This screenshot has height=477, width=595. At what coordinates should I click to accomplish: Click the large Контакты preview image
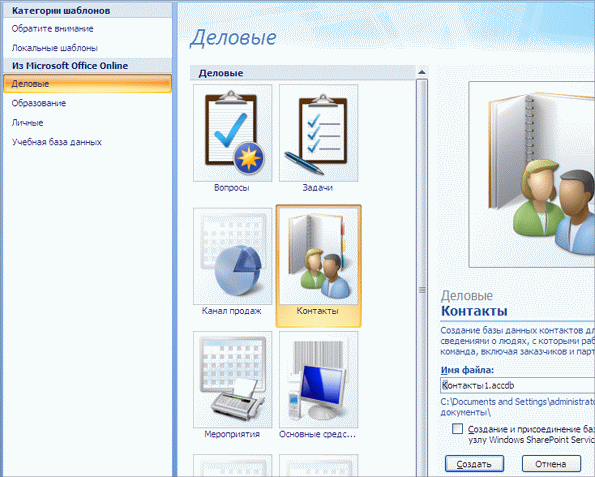click(532, 175)
